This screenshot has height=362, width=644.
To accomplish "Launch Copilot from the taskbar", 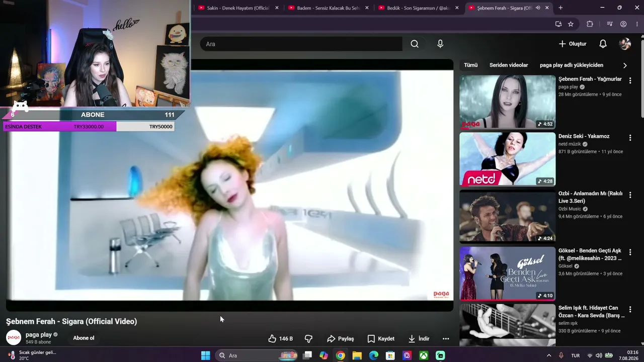I will pyautogui.click(x=324, y=355).
